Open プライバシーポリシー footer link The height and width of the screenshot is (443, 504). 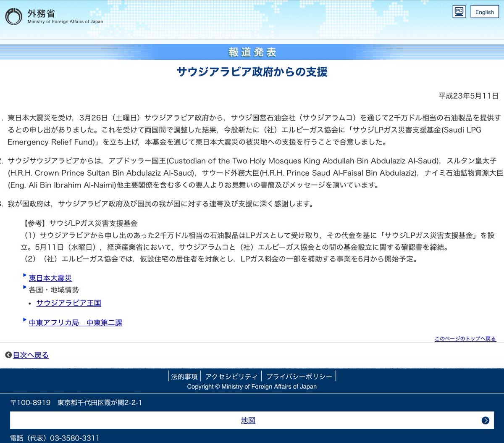[299, 377]
